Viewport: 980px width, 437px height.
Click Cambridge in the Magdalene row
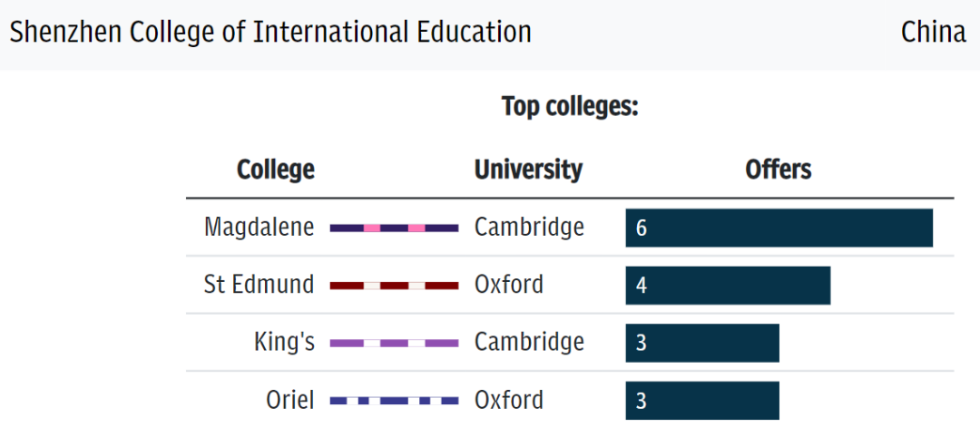pos(529,227)
